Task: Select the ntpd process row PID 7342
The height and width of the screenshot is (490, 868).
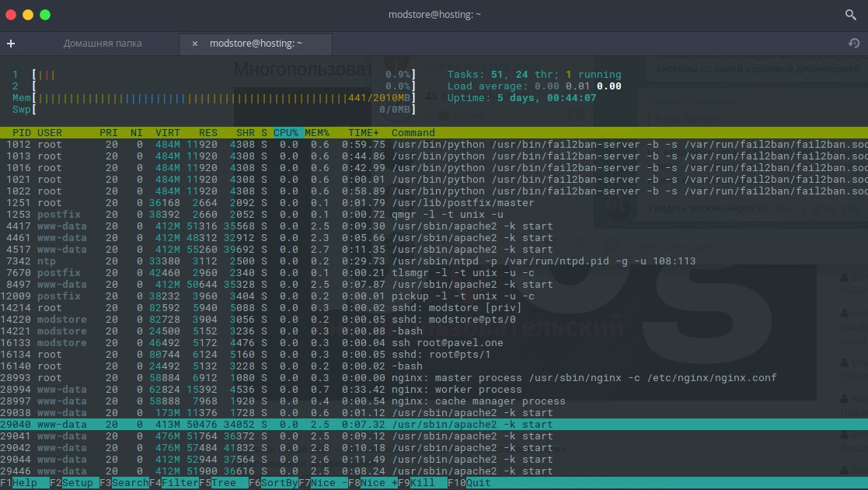Action: click(434, 261)
